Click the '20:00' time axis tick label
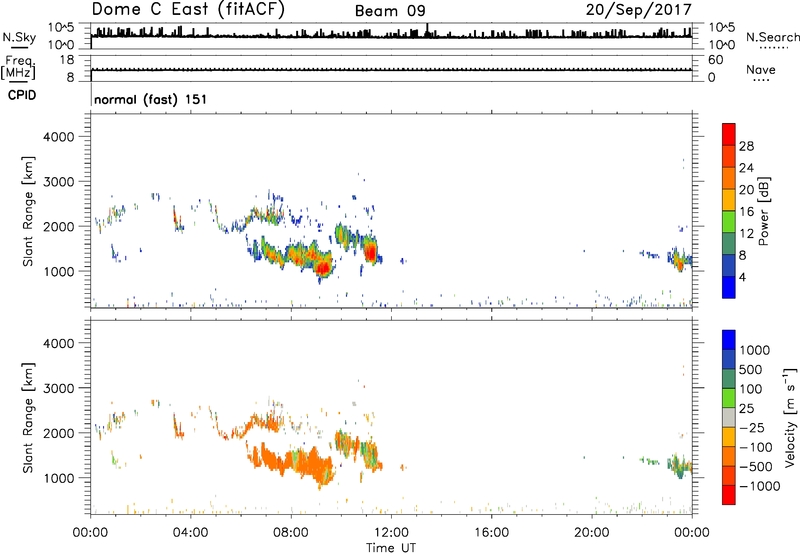The width and height of the screenshot is (800, 554). 591,533
